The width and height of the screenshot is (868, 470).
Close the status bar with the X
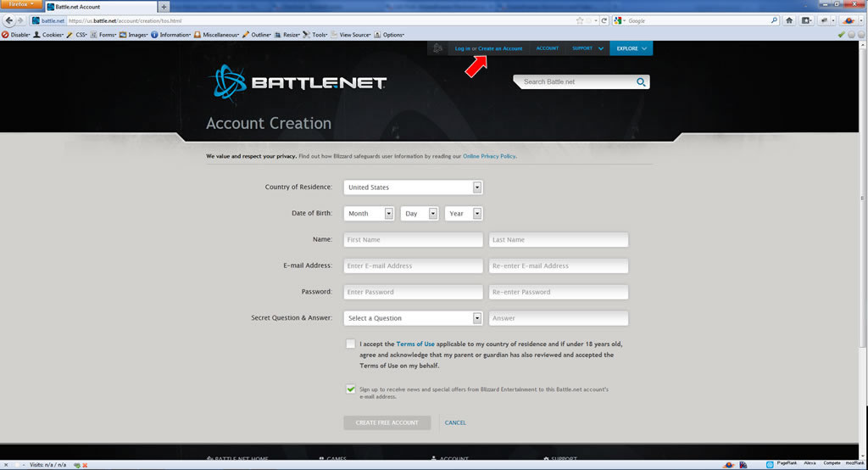[x=6, y=465]
